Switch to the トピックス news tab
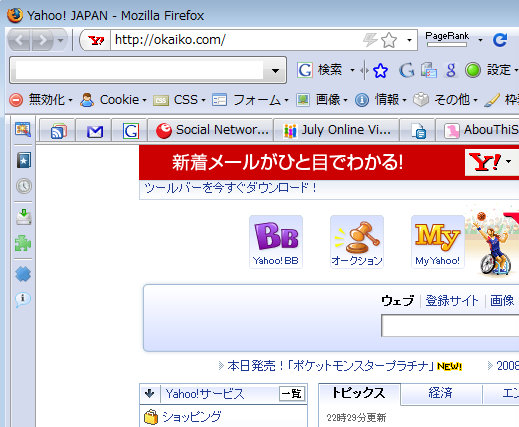Screen dimensions: 519x427 coord(359,393)
